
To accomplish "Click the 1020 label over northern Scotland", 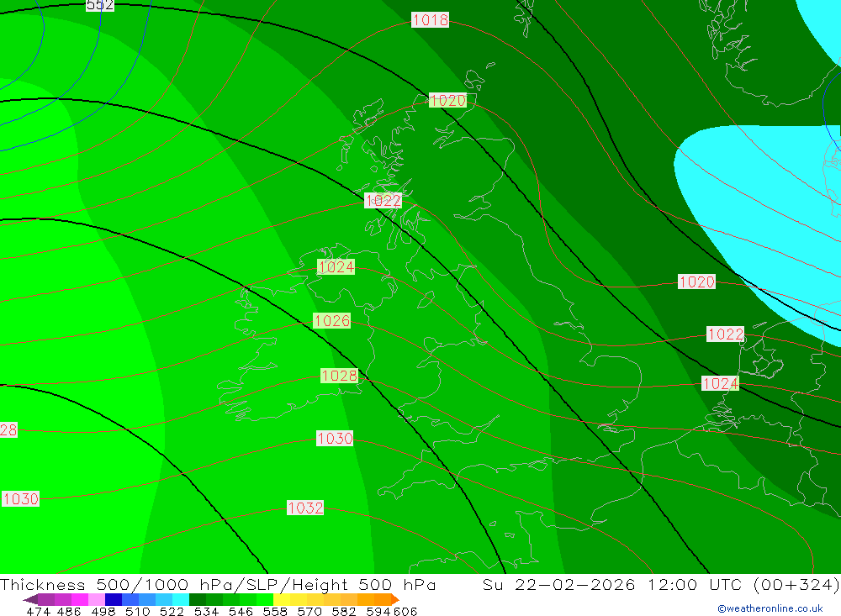I will point(447,100).
